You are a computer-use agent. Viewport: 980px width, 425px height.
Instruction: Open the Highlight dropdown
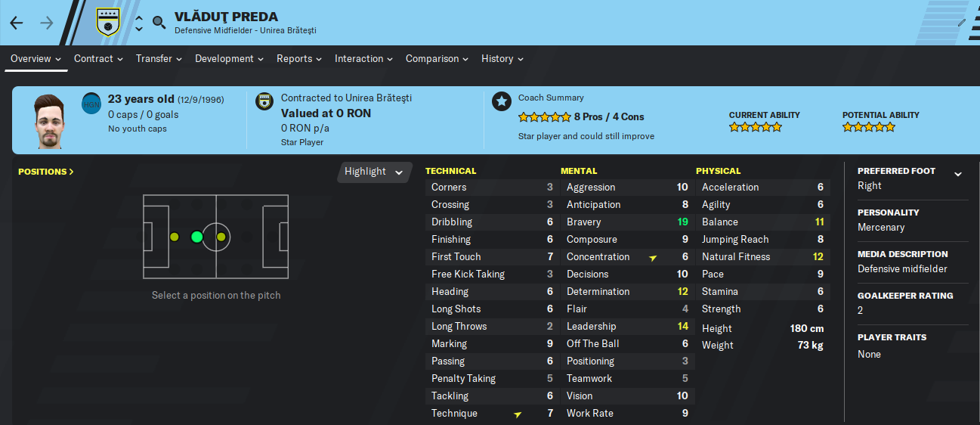pos(374,172)
